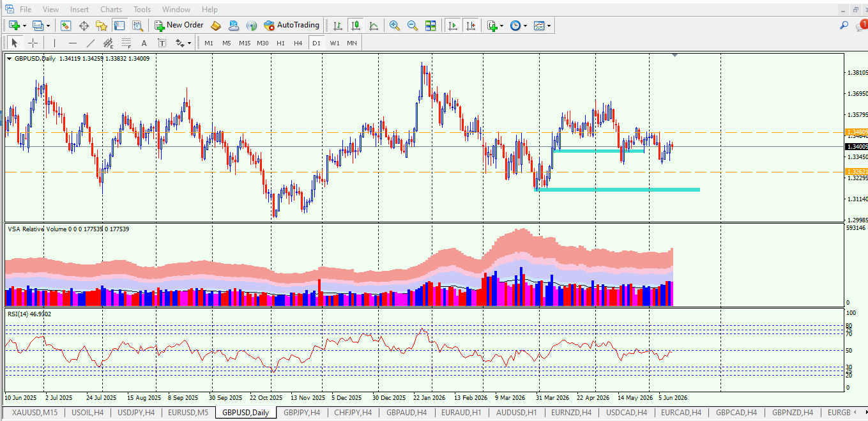This screenshot has width=868, height=421.
Task: Expand the Arrows objects dropdown arrow
Action: [x=189, y=43]
